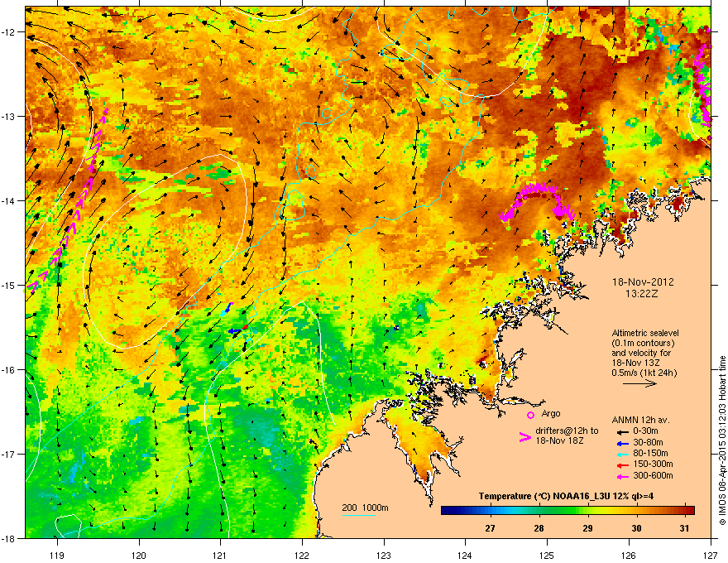The image size is (728, 563).
Task: Click the magenta Argo circle marker in legend
Action: pyautogui.click(x=530, y=415)
